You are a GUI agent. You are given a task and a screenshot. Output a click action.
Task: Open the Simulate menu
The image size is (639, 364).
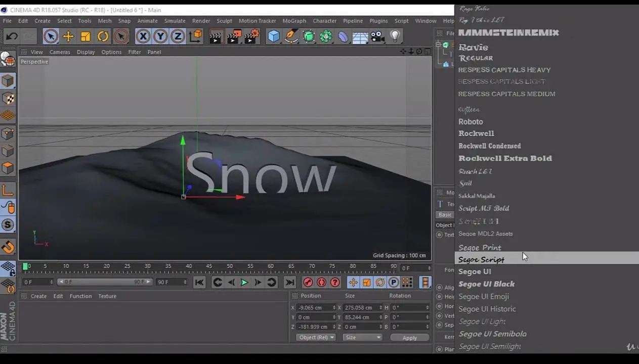pyautogui.click(x=175, y=21)
